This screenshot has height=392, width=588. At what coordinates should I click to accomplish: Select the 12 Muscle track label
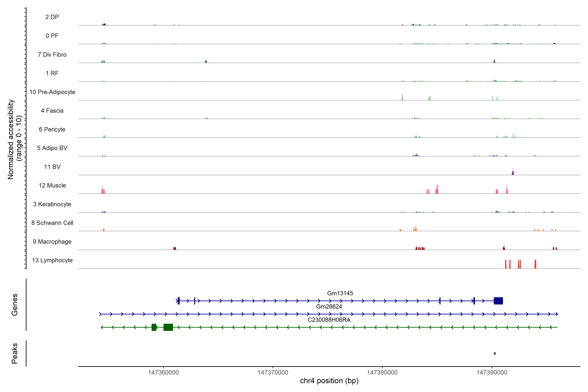click(x=52, y=186)
